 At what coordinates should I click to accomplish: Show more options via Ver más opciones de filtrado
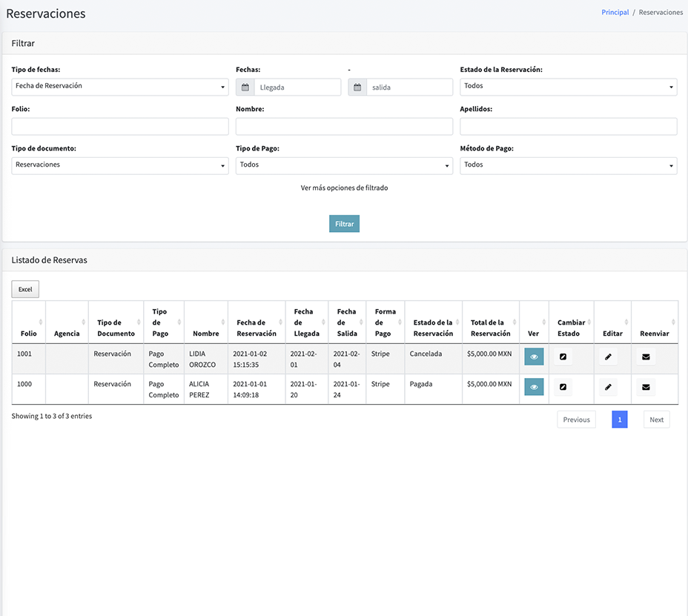[344, 188]
